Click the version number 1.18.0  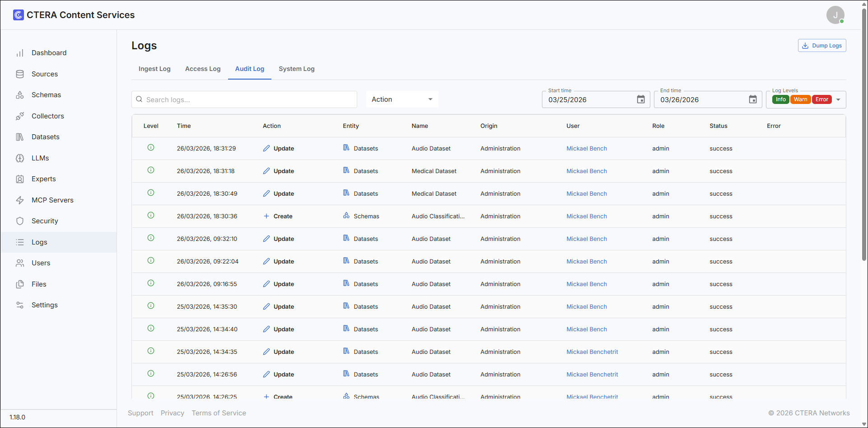click(x=18, y=417)
